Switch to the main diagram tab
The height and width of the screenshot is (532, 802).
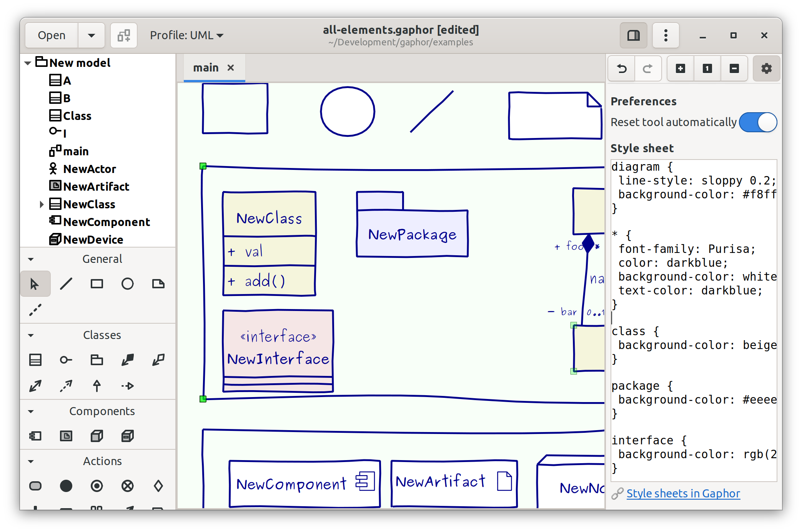[x=206, y=66]
